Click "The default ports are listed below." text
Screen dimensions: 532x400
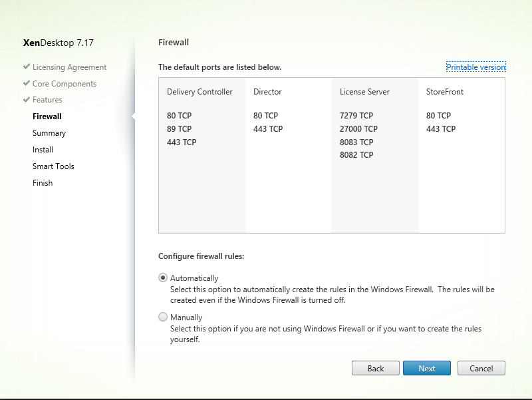(220, 67)
